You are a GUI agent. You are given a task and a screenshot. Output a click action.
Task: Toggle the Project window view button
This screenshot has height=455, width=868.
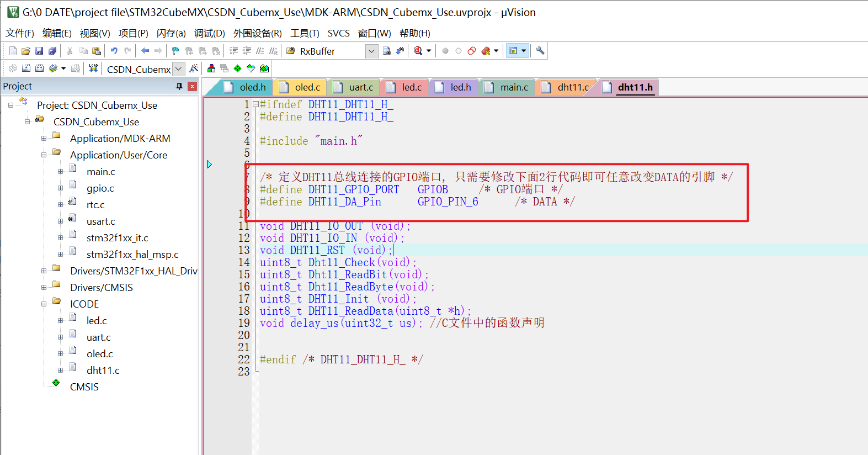click(513, 51)
